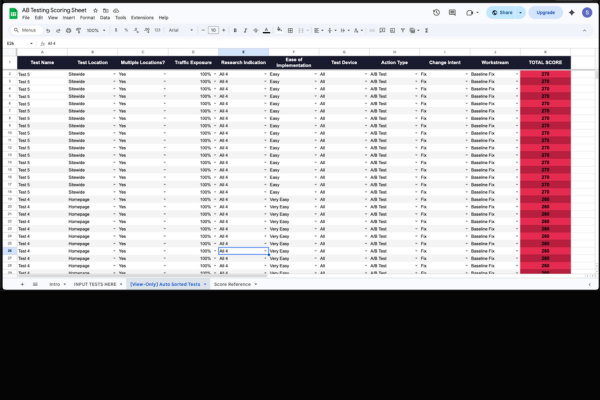600x400 pixels.
Task: Open filter views dropdown in the toolbar
Action: pos(414,30)
